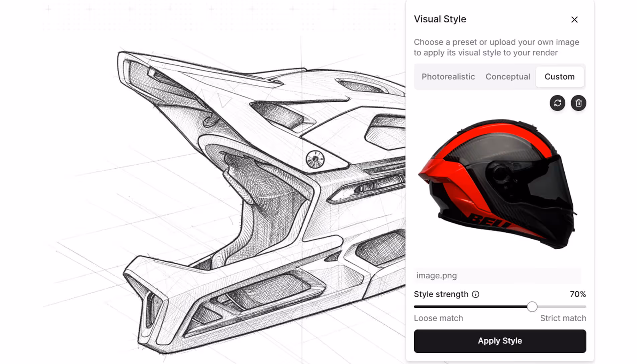Click the uploaded red helmet thumbnail
The height and width of the screenshot is (364, 637).
497,184
